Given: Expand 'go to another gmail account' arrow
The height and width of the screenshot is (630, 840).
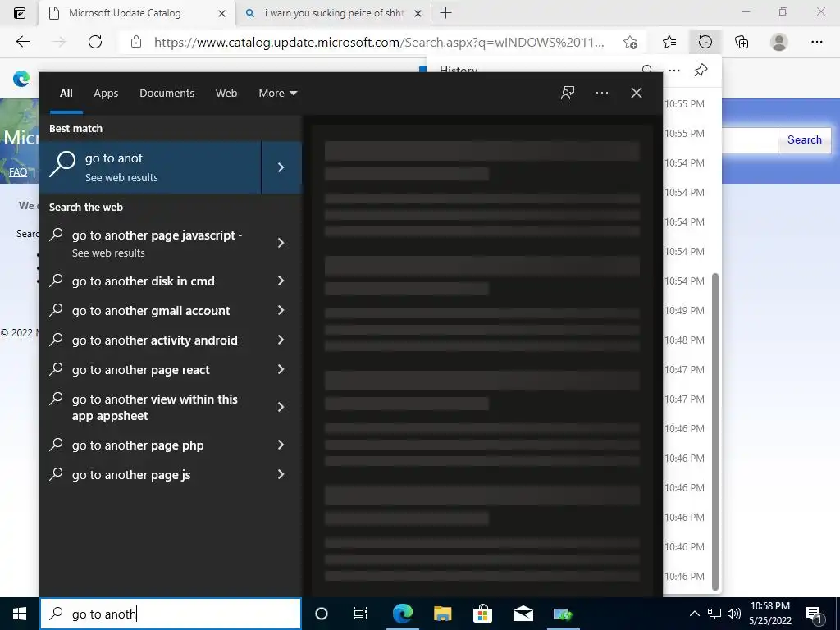Looking at the screenshot, I should tap(281, 310).
